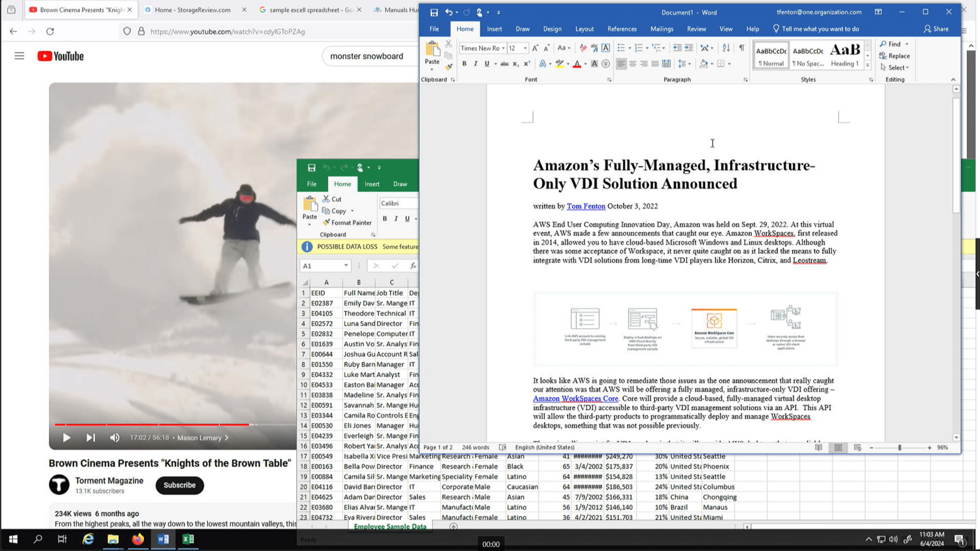
Task: Click the Replace tool in Word
Action: click(x=894, y=56)
